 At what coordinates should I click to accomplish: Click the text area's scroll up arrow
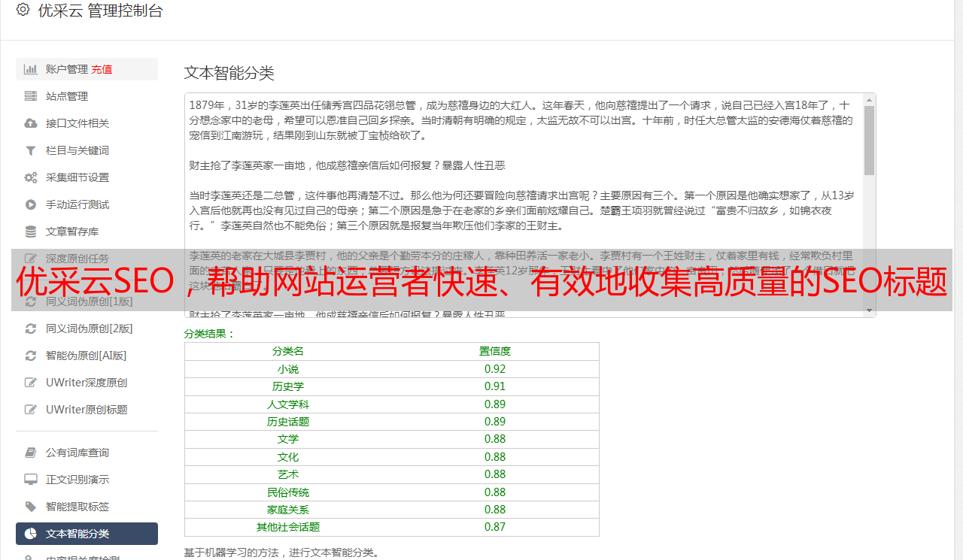point(870,99)
